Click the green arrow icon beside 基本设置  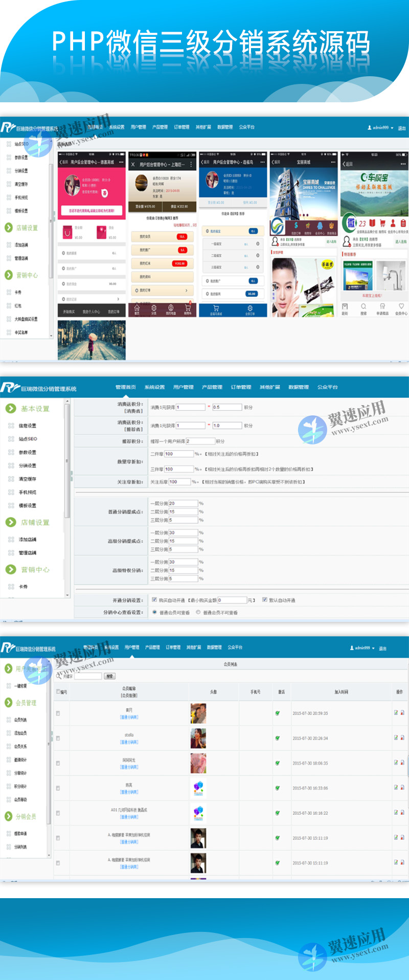click(11, 408)
